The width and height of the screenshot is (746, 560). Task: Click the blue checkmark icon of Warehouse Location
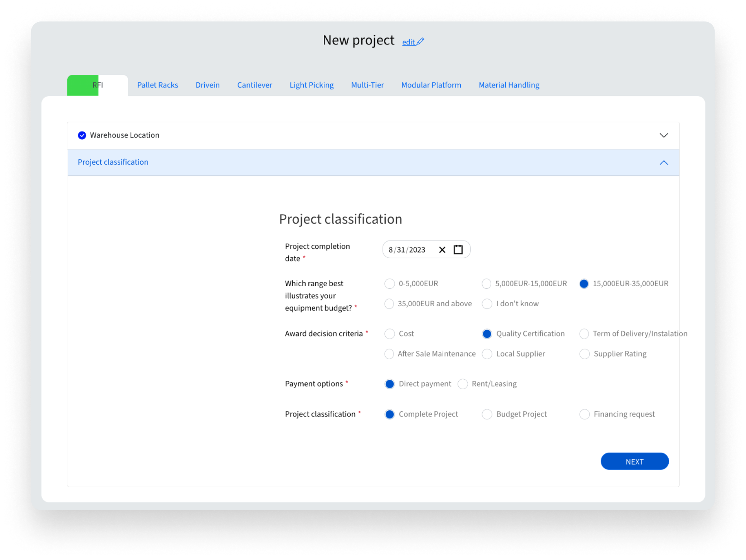point(82,135)
